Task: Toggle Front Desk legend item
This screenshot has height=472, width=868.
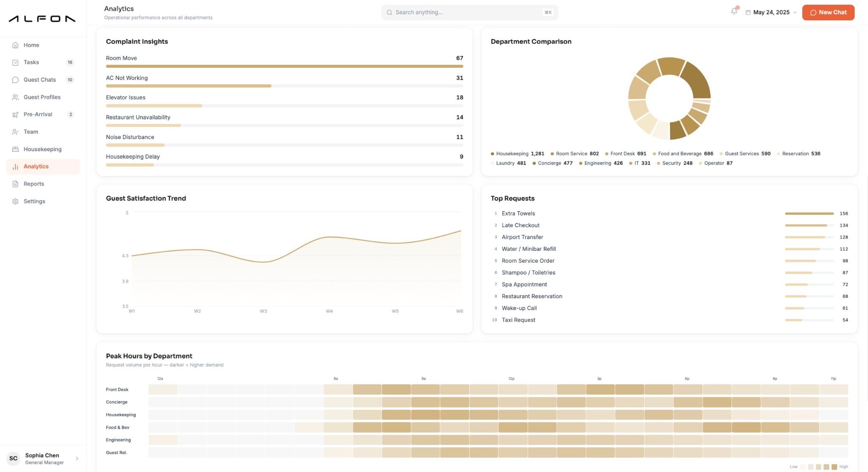Action: 626,154
